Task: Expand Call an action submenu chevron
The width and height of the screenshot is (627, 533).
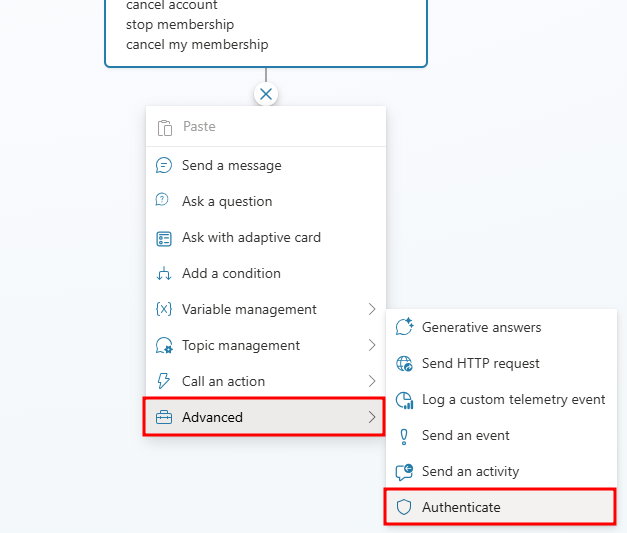Action: [x=372, y=381]
